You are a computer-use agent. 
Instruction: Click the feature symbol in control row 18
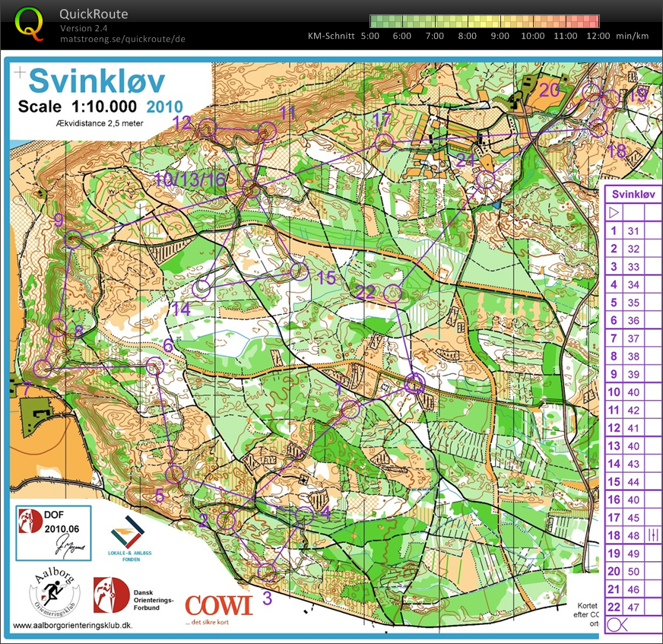(652, 536)
